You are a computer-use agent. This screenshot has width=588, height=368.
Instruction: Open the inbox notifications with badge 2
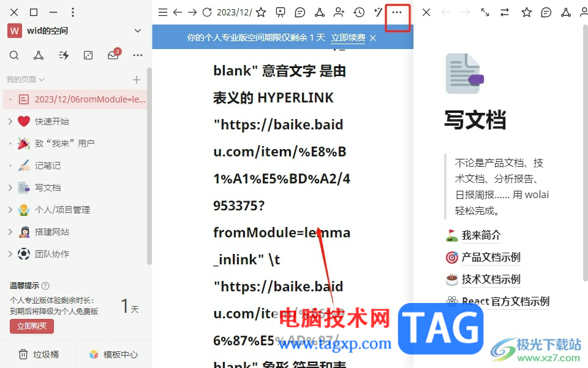(x=113, y=55)
